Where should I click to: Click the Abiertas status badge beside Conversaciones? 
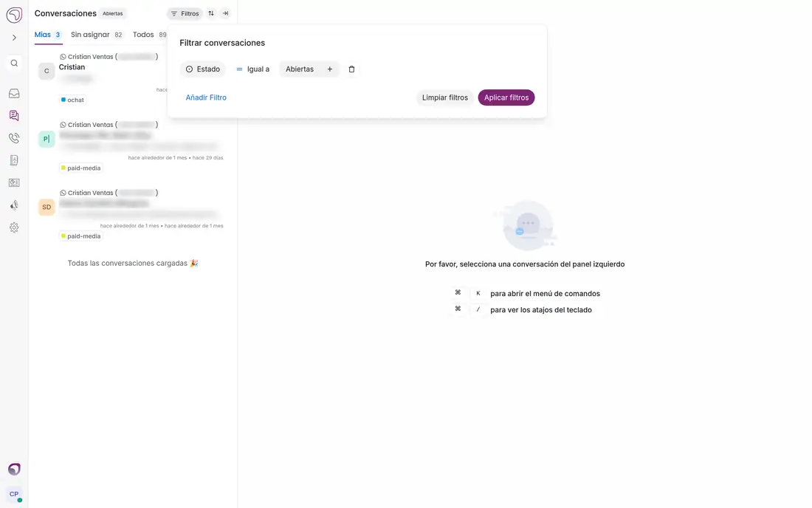(112, 13)
